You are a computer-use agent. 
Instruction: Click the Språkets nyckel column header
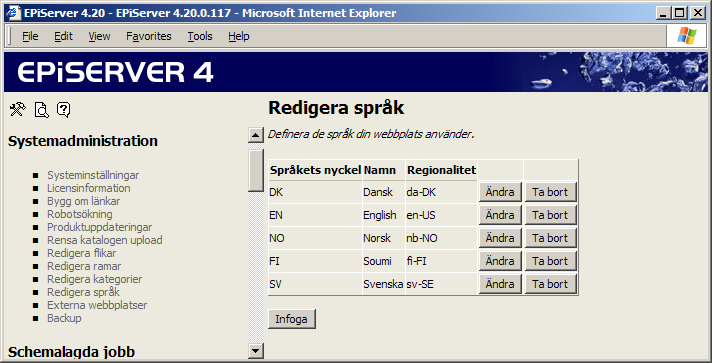click(x=316, y=170)
